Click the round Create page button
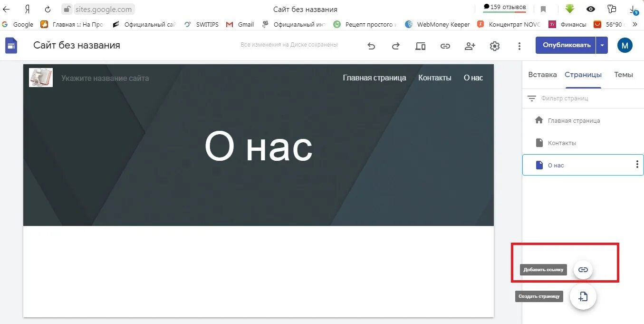Image resolution: width=644 pixels, height=324 pixels. click(583, 296)
